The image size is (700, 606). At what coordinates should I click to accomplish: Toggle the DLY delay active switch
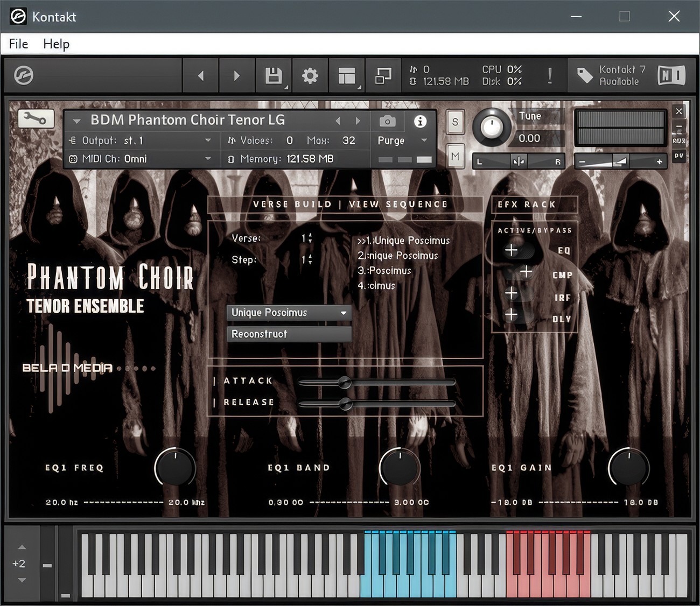pos(518,315)
